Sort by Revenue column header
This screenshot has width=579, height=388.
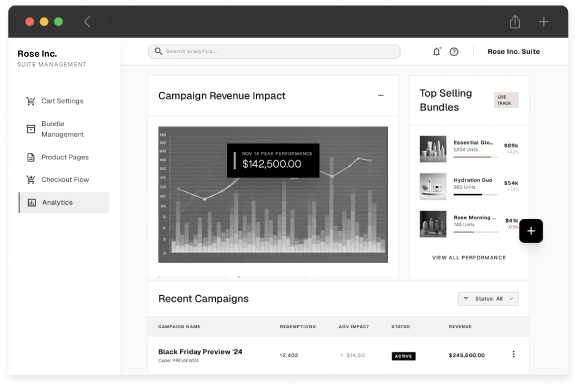click(x=460, y=326)
